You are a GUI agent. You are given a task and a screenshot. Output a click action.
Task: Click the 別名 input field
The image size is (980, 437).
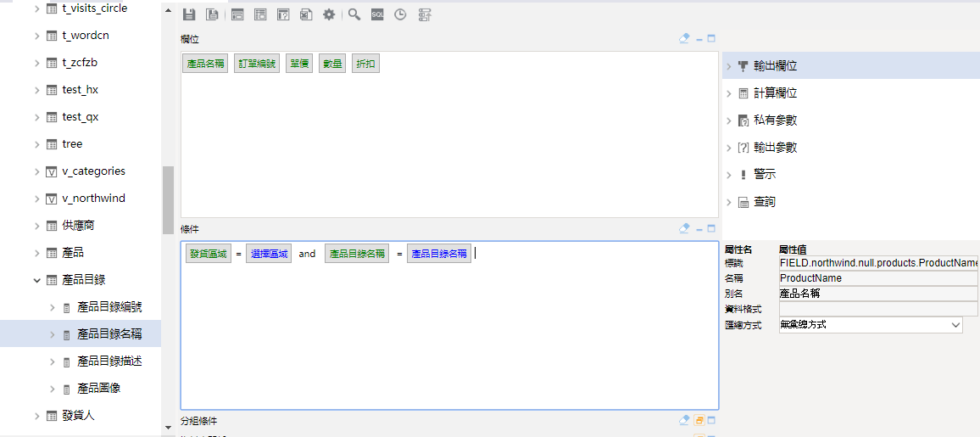(877, 294)
